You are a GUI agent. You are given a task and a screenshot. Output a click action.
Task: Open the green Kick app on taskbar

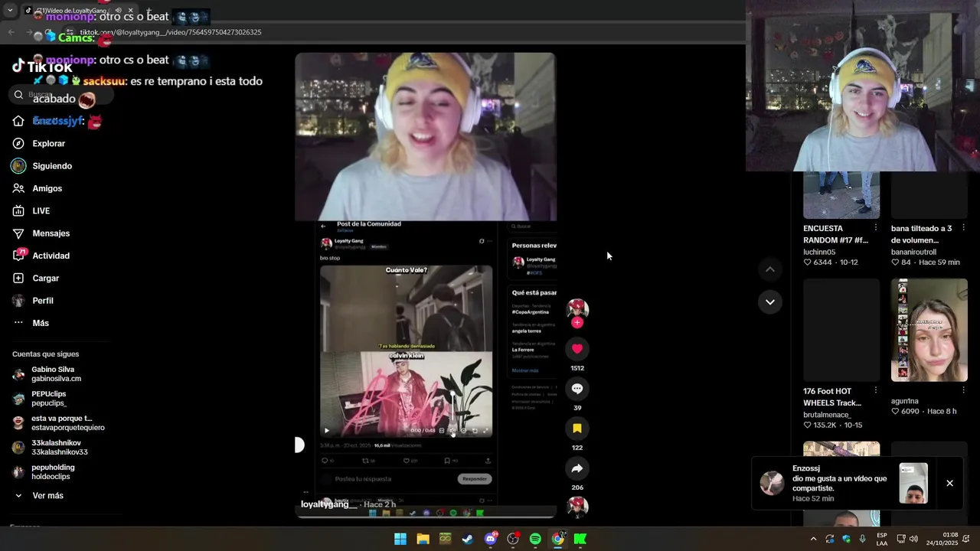click(580, 539)
